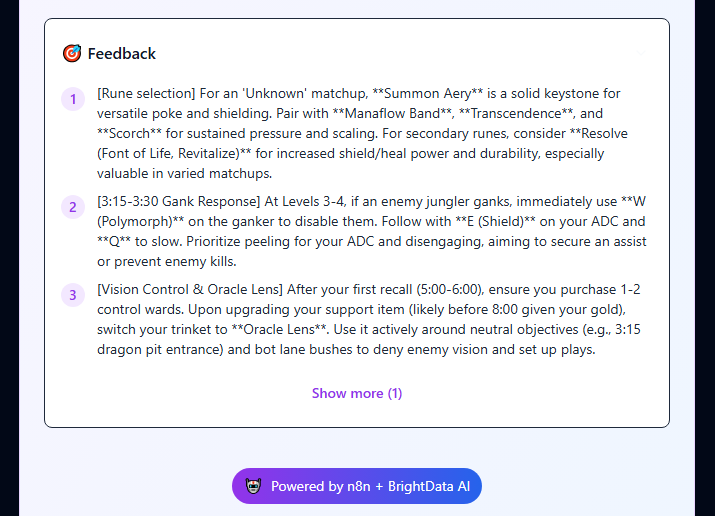The height and width of the screenshot is (516, 715).
Task: Click the **Manaflow Band** rune text
Action: click(392, 113)
